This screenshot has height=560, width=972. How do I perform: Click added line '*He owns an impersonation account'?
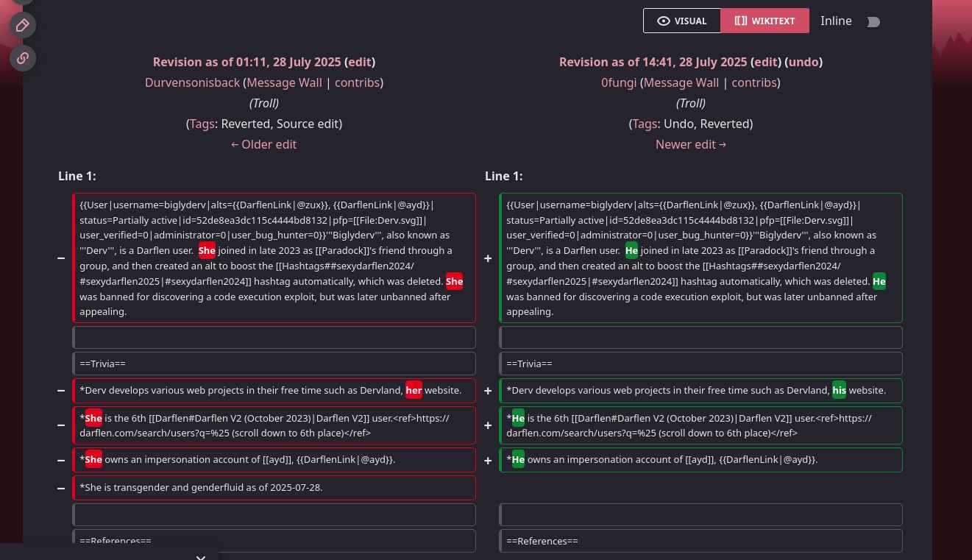point(701,460)
